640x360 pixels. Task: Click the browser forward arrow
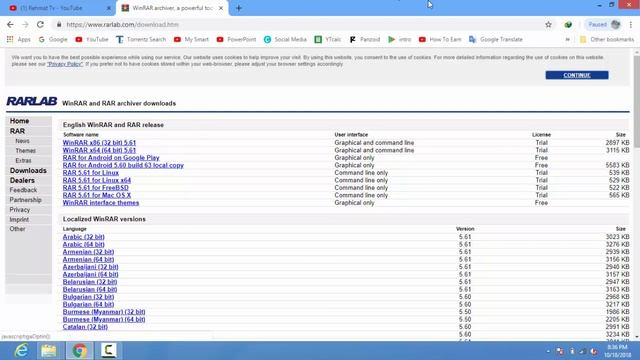point(25,24)
